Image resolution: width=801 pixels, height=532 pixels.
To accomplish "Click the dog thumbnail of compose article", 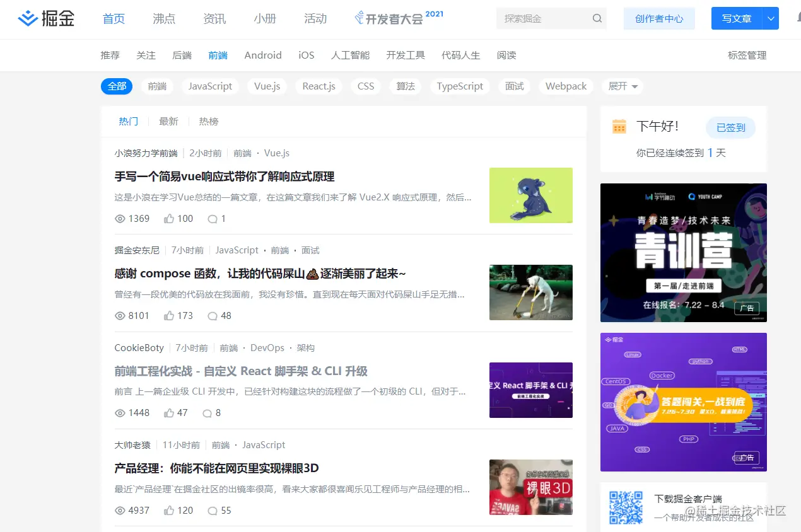I will [531, 292].
